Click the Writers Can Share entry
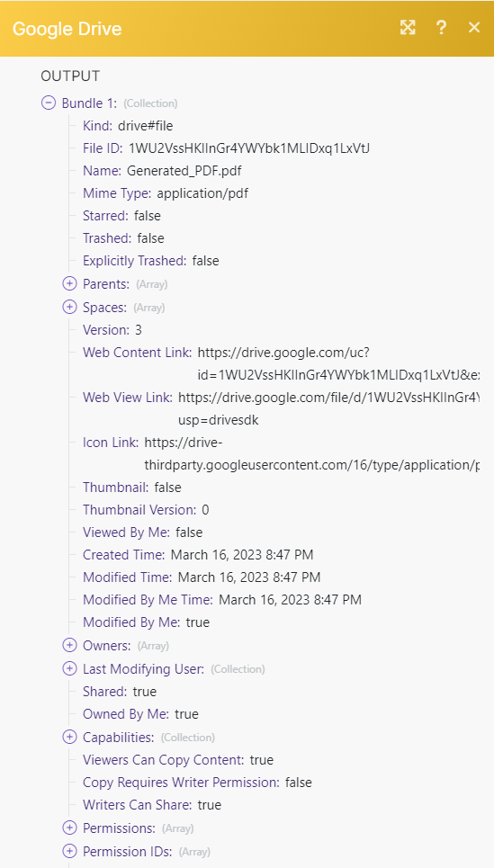 click(152, 805)
